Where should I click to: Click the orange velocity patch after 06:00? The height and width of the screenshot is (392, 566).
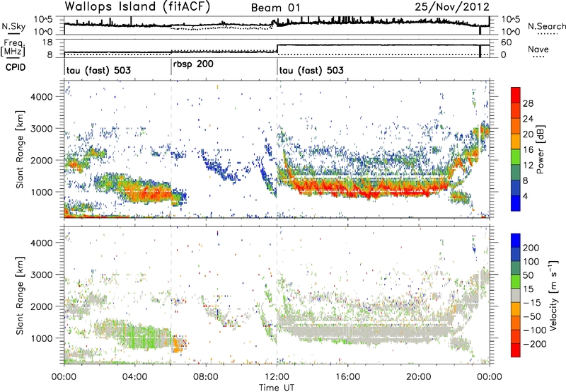(x=177, y=344)
